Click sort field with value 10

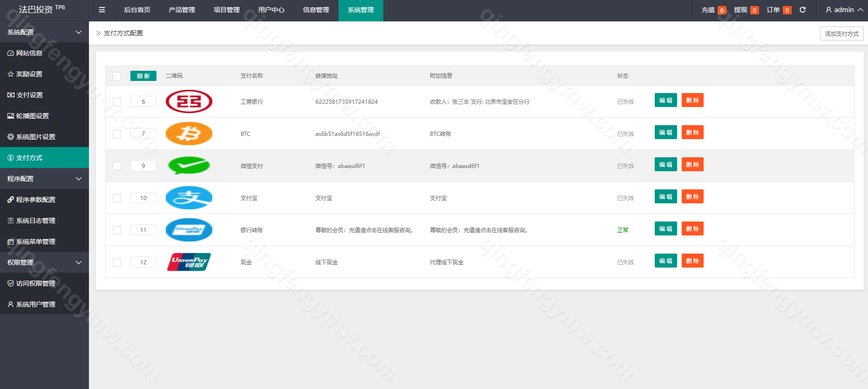click(x=143, y=198)
